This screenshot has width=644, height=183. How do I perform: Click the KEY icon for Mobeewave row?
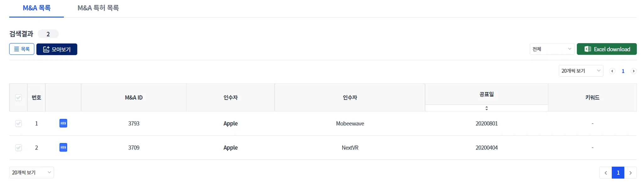pos(63,123)
